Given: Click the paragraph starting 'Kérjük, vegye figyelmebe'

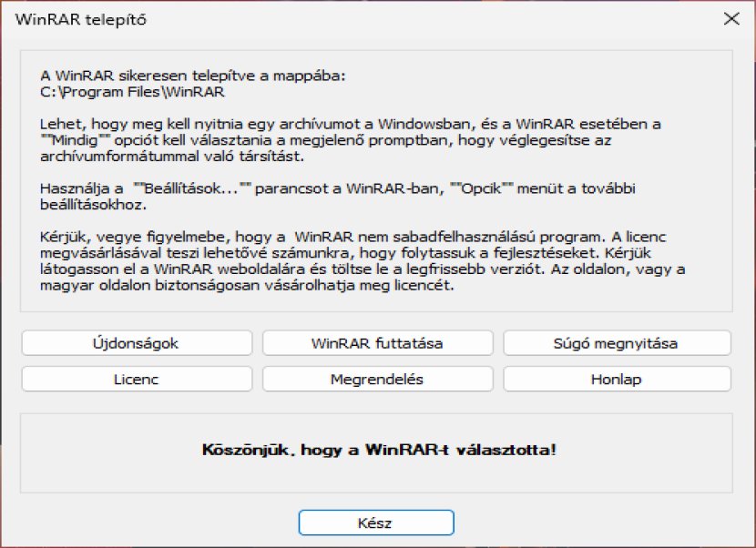Looking at the screenshot, I should click(363, 261).
